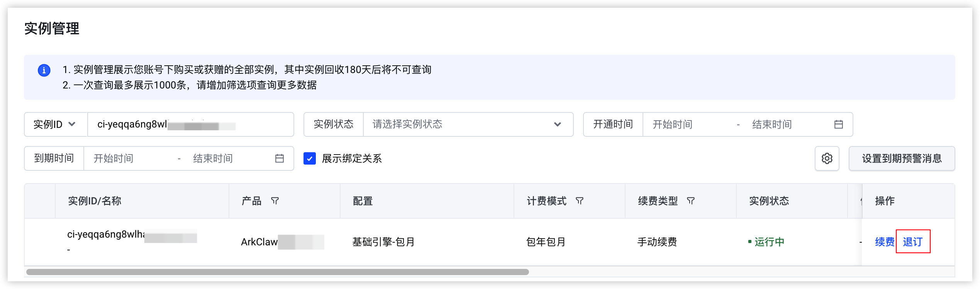Click the horizontal table scrollbar

click(x=277, y=272)
